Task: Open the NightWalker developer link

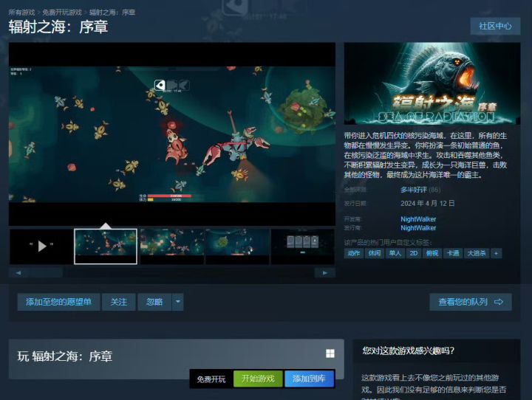Action: click(418, 219)
